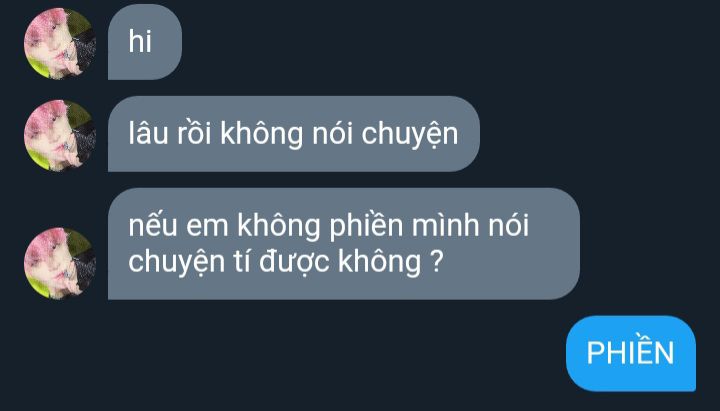The image size is (720, 411).
Task: Click the word "chuyện" in the second message
Action: [x=410, y=135]
